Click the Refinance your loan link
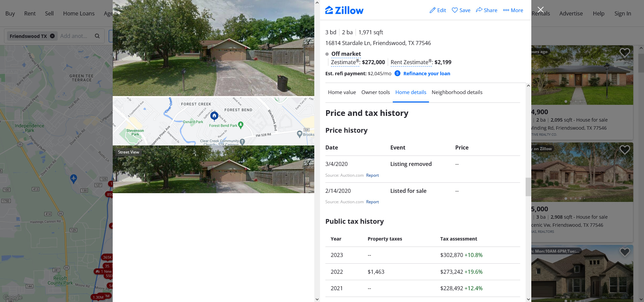 [427, 74]
